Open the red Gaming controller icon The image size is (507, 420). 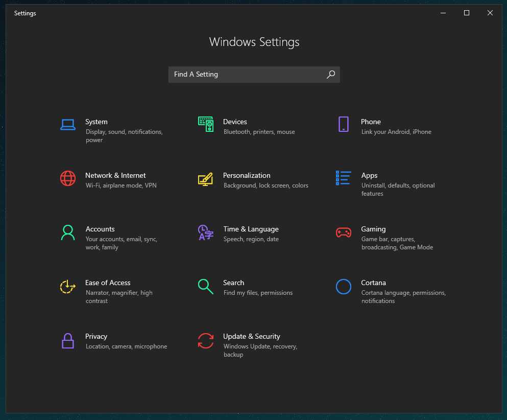pos(344,232)
